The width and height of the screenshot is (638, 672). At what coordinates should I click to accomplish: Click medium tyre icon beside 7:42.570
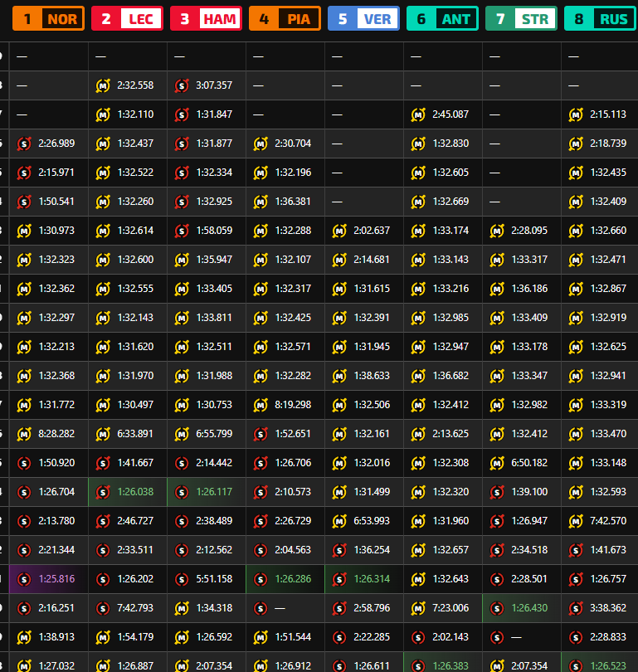point(576,521)
